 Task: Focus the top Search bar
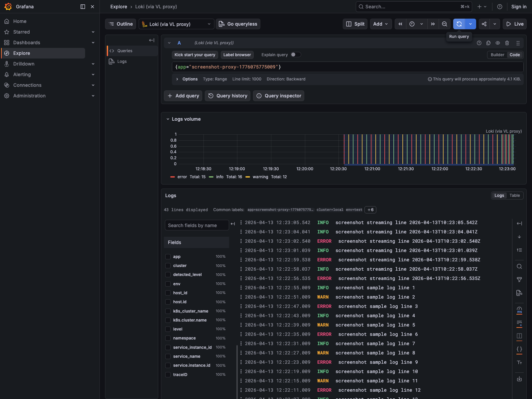(x=414, y=7)
